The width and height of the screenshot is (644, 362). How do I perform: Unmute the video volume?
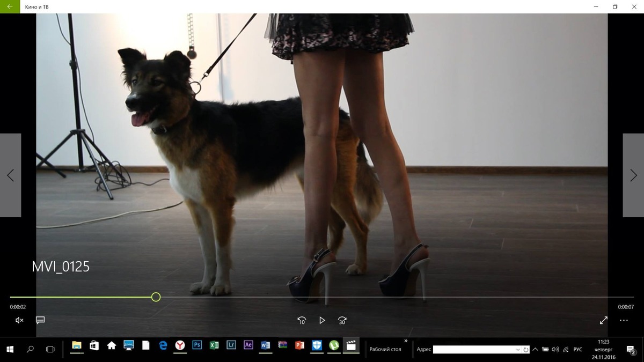click(x=19, y=320)
